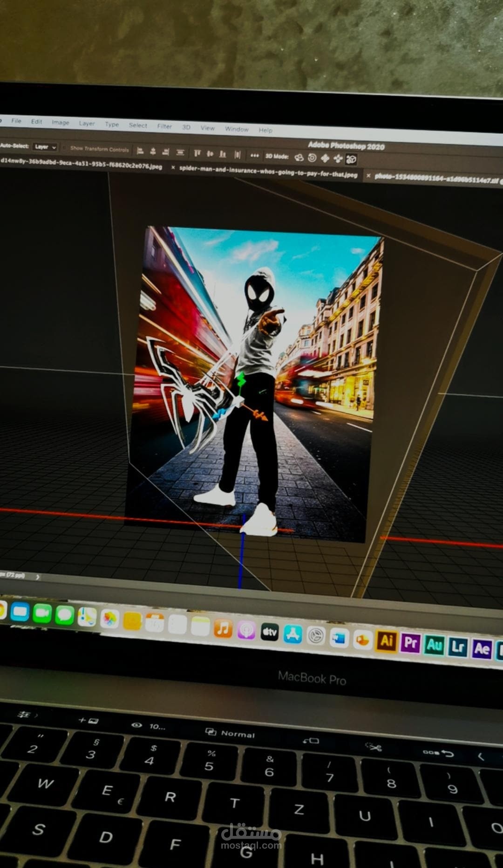Launch Adobe Lightroom from the Dock
This screenshot has width=503, height=868.
pos(458,647)
